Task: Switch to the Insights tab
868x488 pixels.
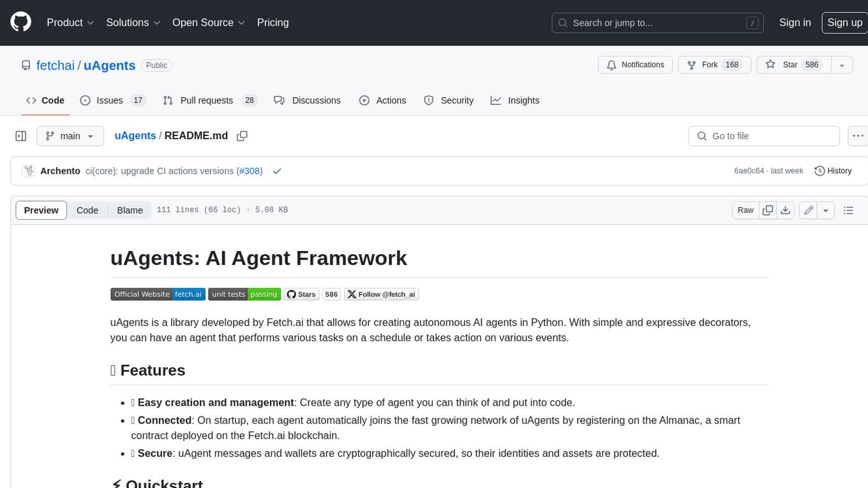Action: pyautogui.click(x=515, y=100)
